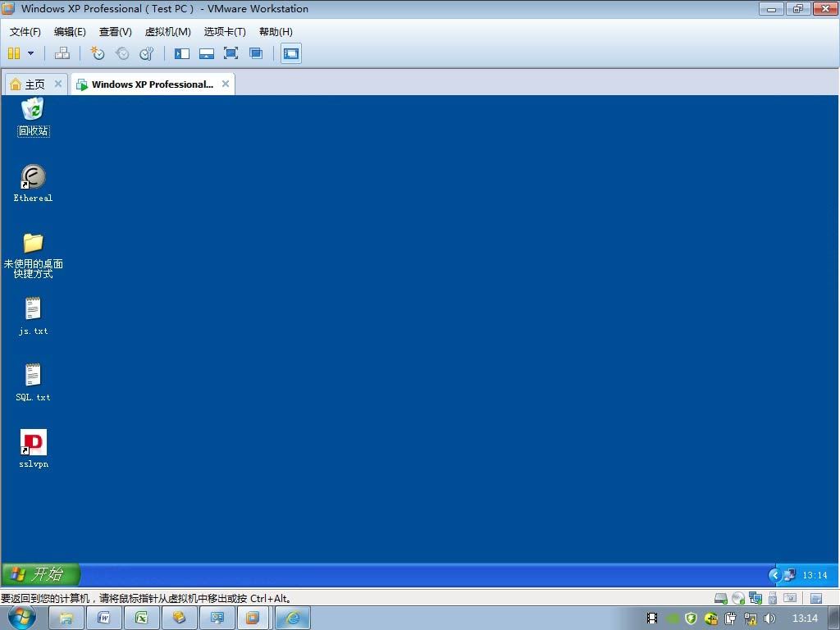This screenshot has width=840, height=630.
Task: Click the host power plug tray icon
Action: (731, 619)
